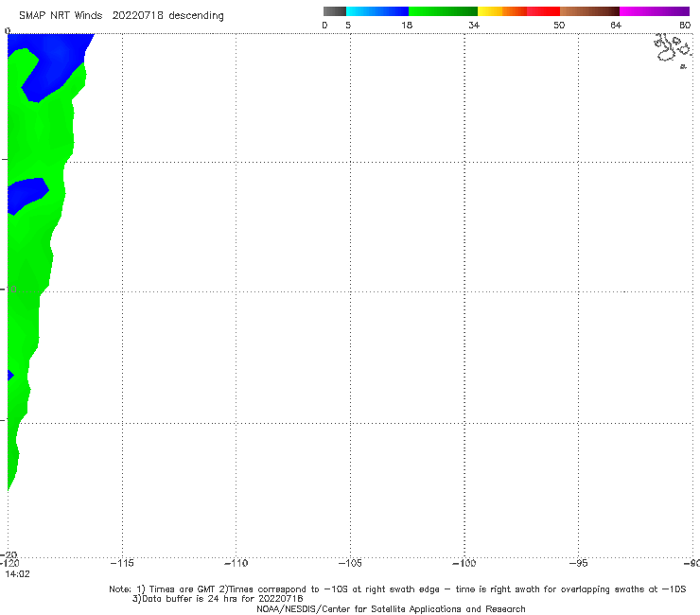Click the "SMAP NRT Winds" title text
The height and width of the screenshot is (615, 700).
pyautogui.click(x=61, y=16)
